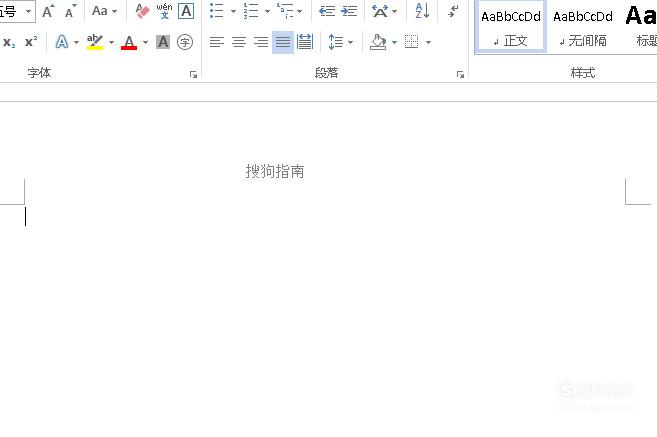Viewport: 657px width, 437px height.
Task: Toggle superscript formatting
Action: point(31,42)
